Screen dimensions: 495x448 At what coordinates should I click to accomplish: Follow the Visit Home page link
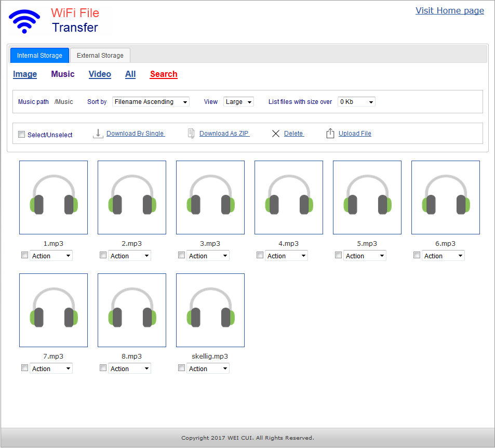click(449, 10)
